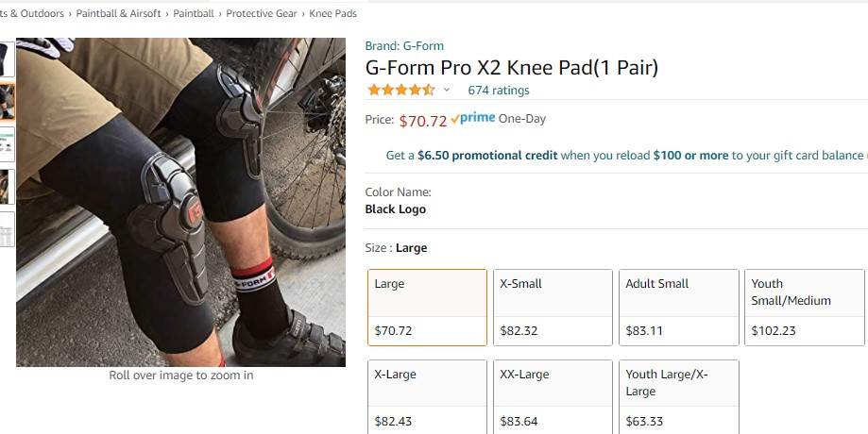
Task: Open the Protective Gear breadcrumb
Action: (263, 14)
